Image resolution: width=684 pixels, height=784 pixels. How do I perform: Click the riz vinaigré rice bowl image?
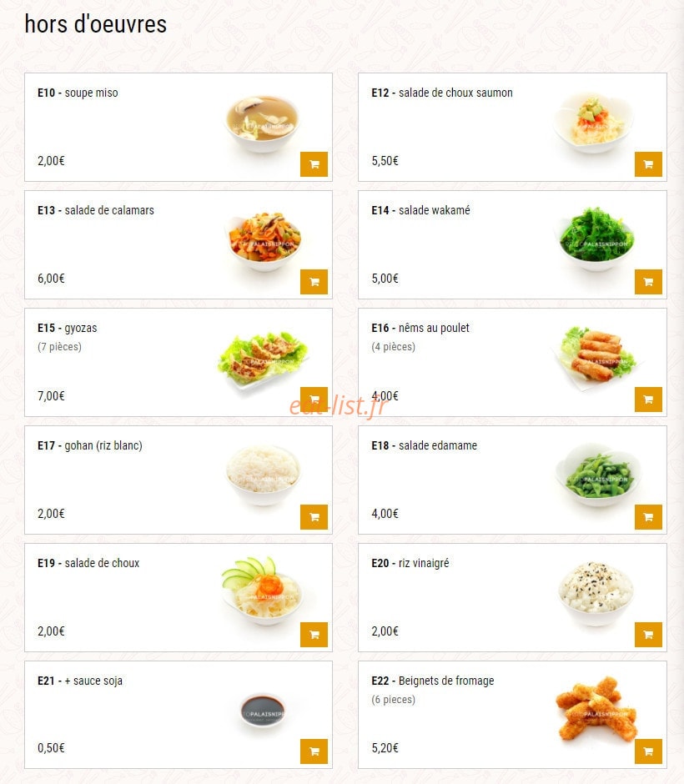596,594
